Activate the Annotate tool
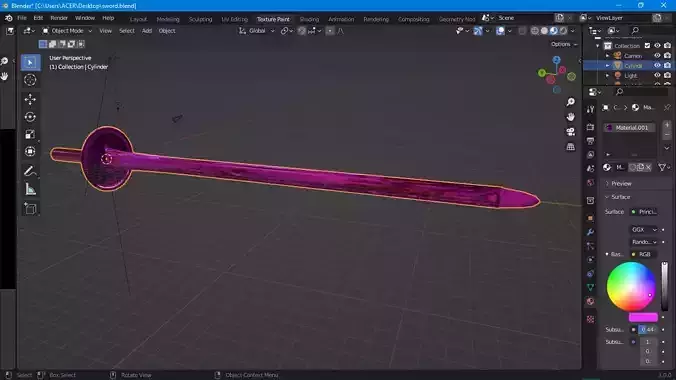Image resolution: width=676 pixels, height=380 pixels. [x=30, y=171]
